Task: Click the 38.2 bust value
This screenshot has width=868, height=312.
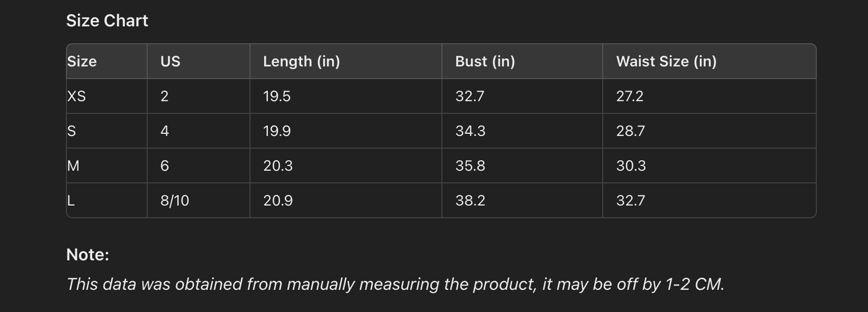Action: [x=470, y=200]
